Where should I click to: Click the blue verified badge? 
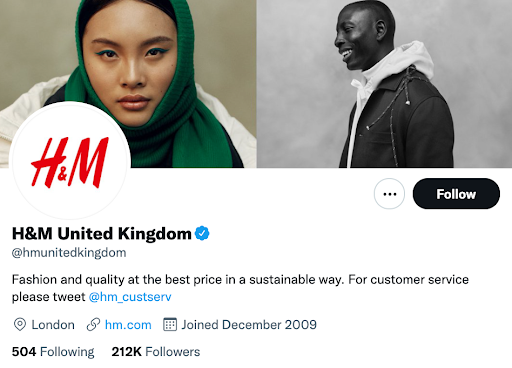(x=202, y=233)
